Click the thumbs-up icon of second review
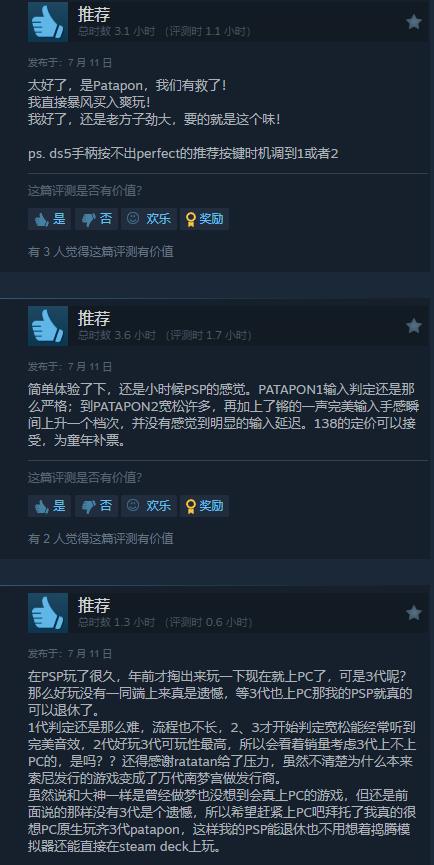The height and width of the screenshot is (865, 434). tap(48, 326)
